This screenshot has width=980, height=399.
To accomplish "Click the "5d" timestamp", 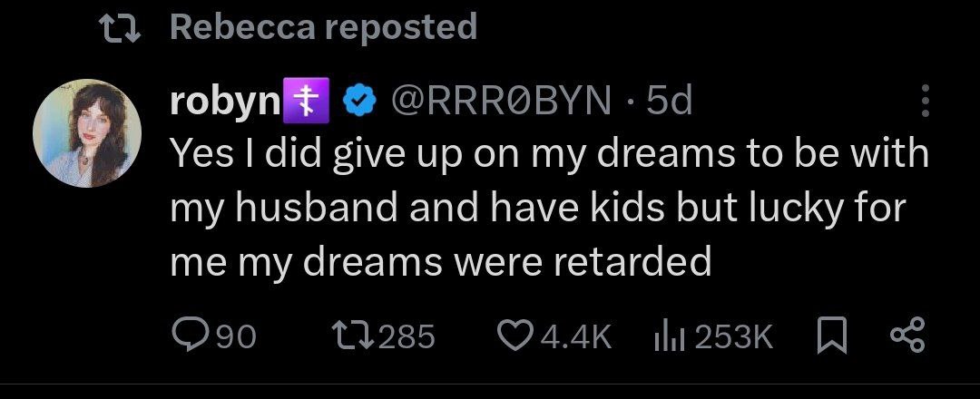I will 670,102.
